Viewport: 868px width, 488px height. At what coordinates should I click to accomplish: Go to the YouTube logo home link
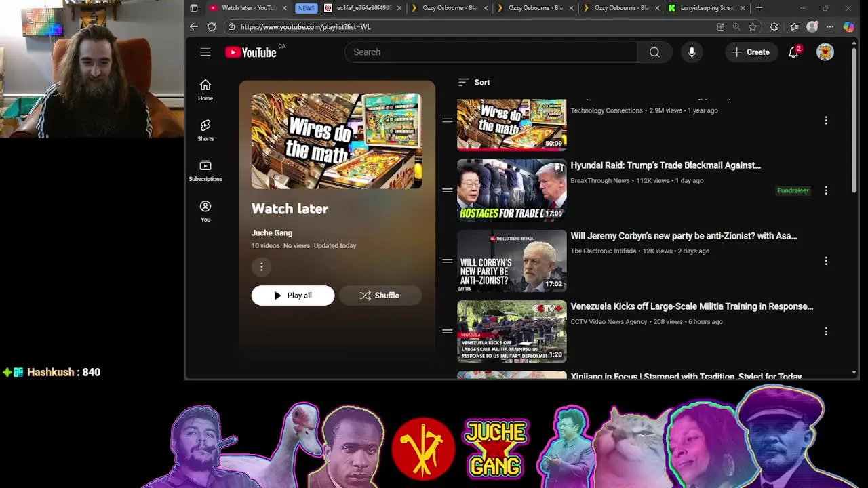tap(251, 52)
